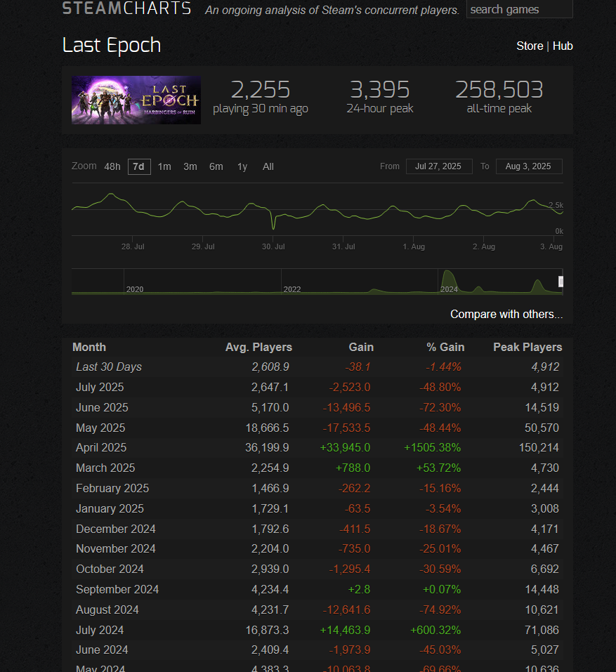Screen dimensions: 616x672
Task: Click the 28. Jul axis label
Action: point(133,246)
